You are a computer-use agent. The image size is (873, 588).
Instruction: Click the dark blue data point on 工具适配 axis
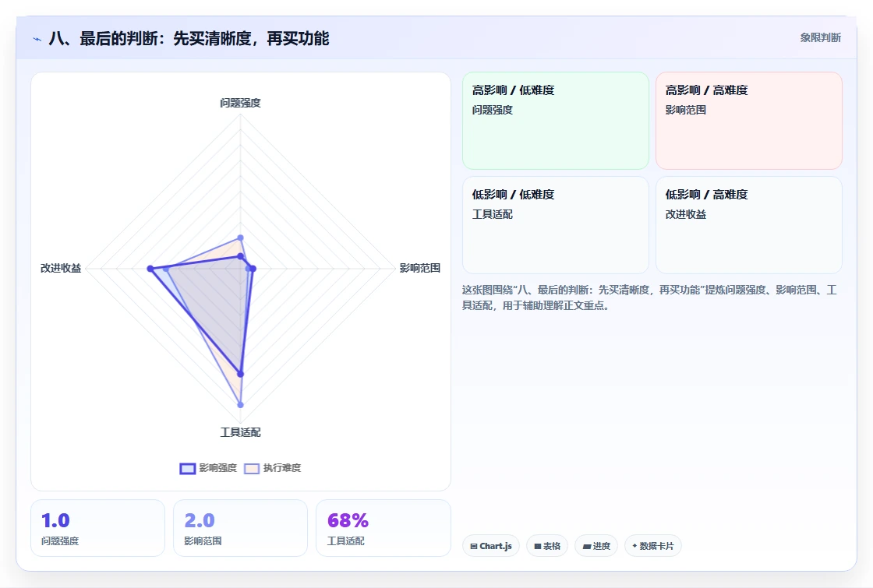(241, 374)
